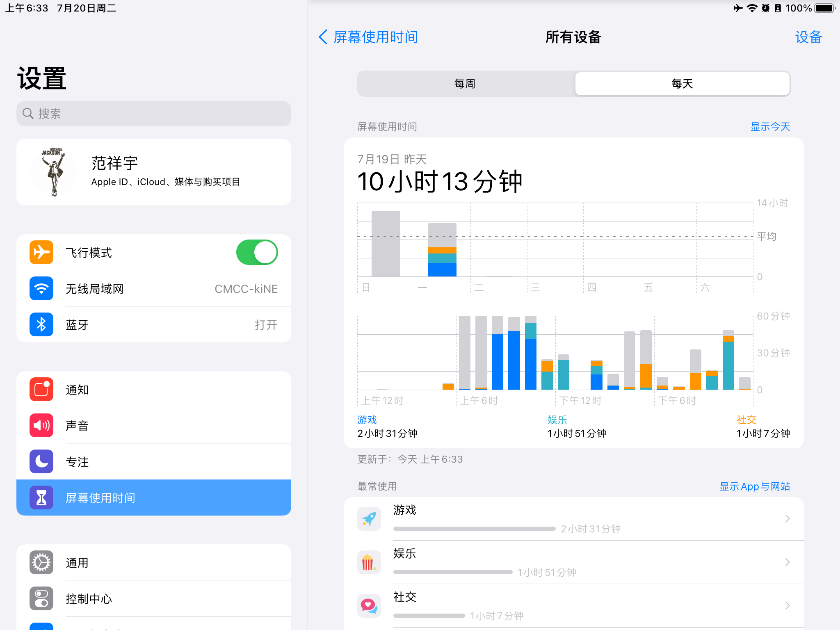The image size is (840, 630).
Task: Turn off the Airplane Mode switch
Action: coord(257,252)
